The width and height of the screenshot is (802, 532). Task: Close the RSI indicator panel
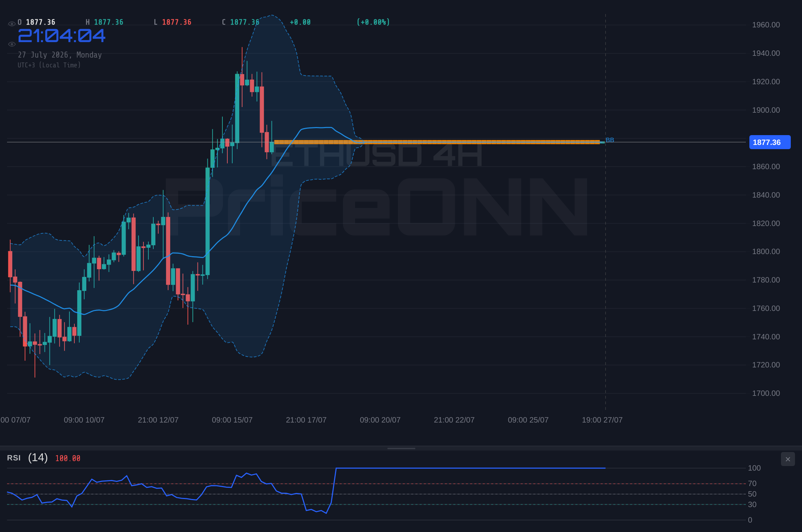788,459
